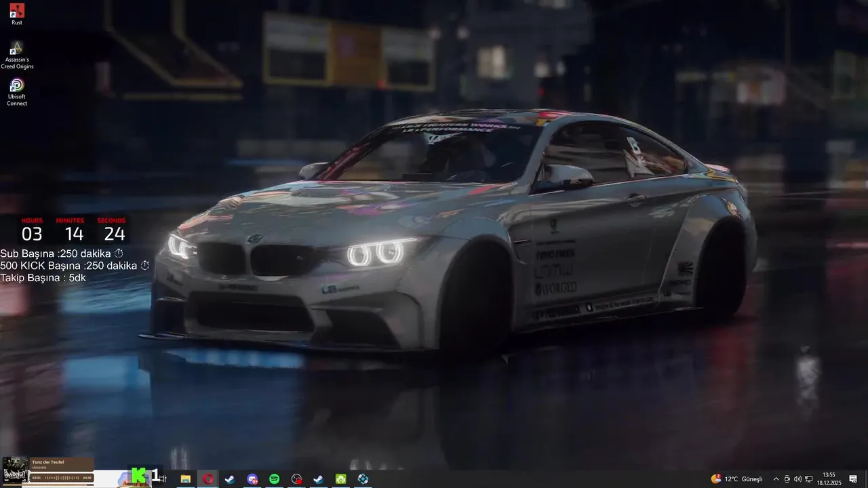Open Spotify from the taskbar
The height and width of the screenshot is (488, 868).
(274, 479)
